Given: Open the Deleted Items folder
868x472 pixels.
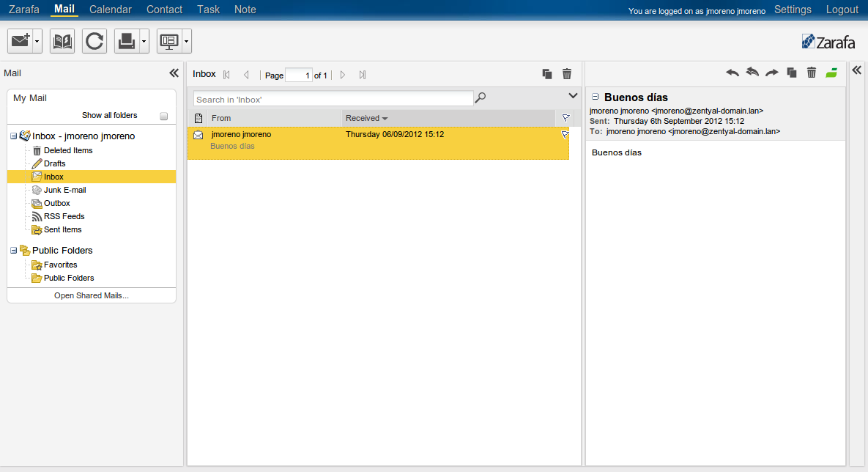Looking at the screenshot, I should point(68,150).
